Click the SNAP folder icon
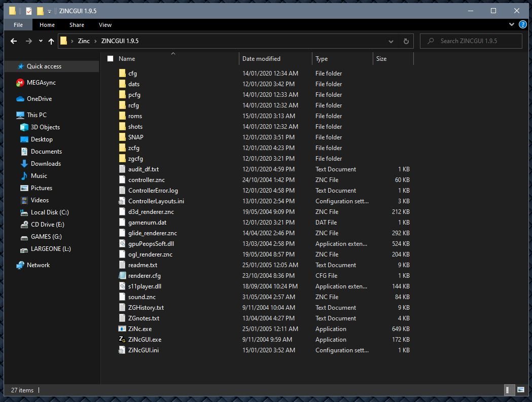The image size is (532, 402). click(x=122, y=137)
